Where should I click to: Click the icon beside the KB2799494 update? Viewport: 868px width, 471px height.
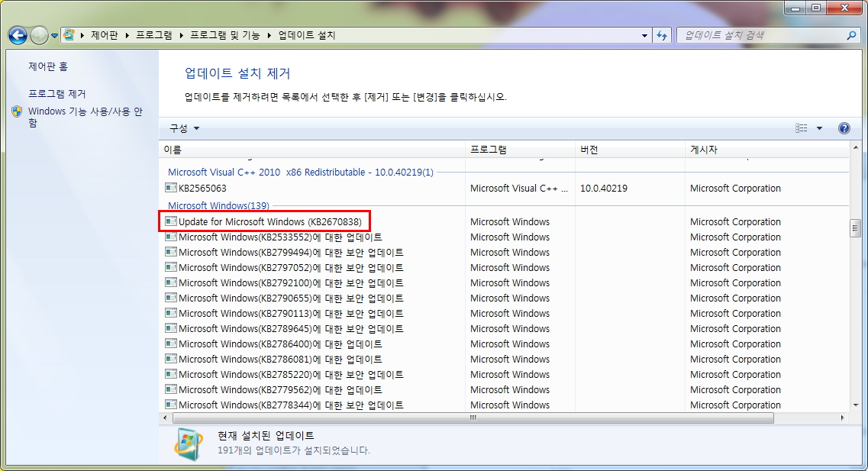point(171,252)
